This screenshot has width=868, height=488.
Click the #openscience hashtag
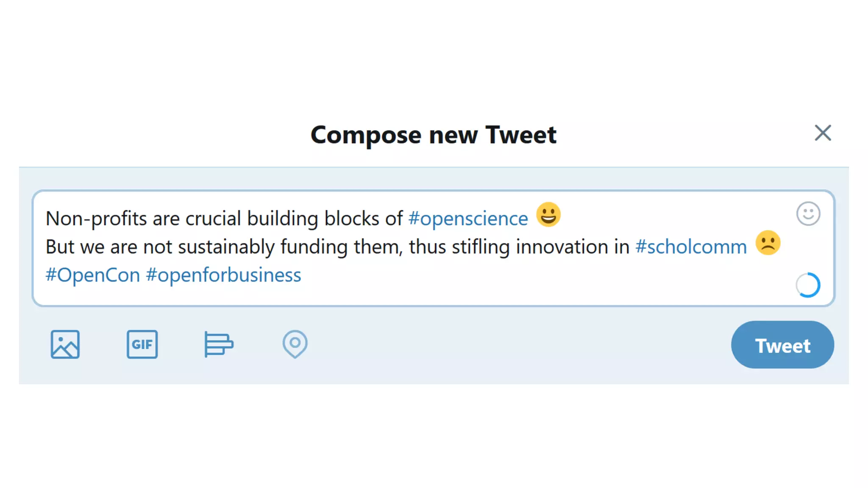(468, 219)
